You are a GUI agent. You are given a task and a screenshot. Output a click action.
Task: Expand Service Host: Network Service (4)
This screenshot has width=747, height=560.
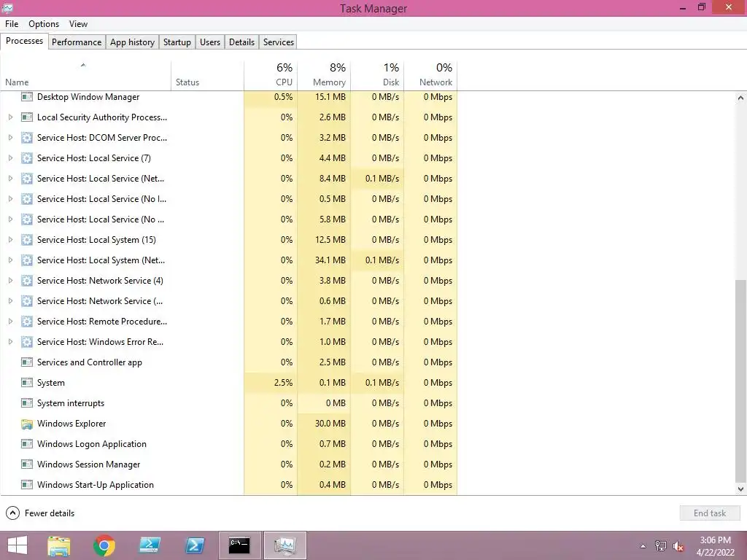coord(10,281)
